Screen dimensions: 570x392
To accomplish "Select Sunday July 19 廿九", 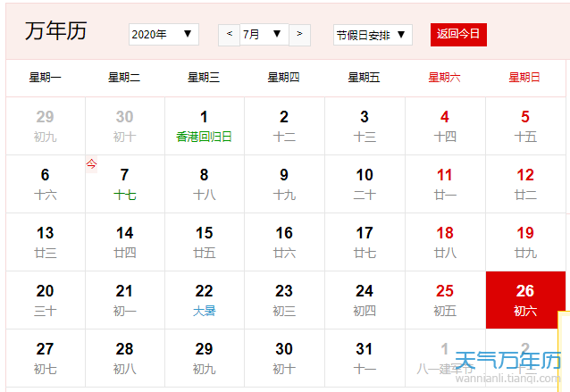I will pyautogui.click(x=525, y=242).
